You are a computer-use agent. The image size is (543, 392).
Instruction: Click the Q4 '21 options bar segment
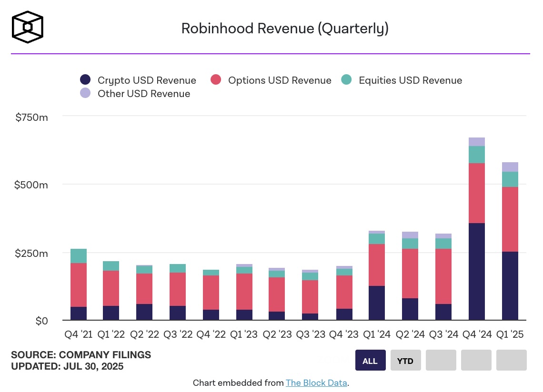(79, 285)
